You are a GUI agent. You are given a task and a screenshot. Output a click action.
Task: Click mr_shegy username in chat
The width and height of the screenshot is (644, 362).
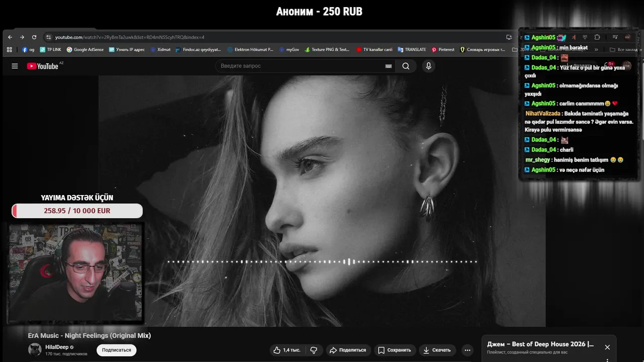(538, 160)
